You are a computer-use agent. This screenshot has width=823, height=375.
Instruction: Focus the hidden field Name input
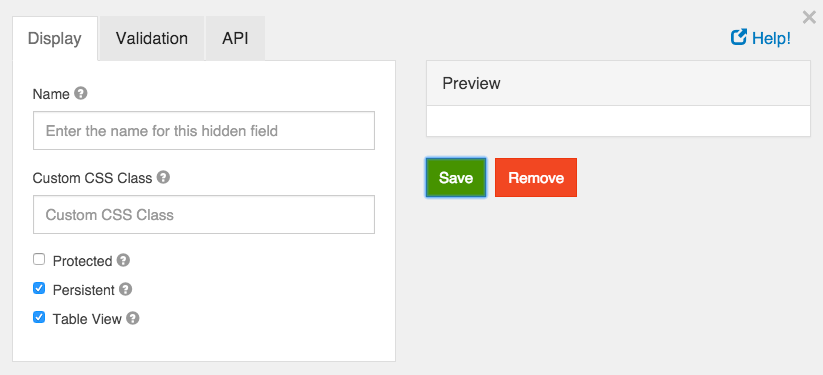click(x=204, y=130)
